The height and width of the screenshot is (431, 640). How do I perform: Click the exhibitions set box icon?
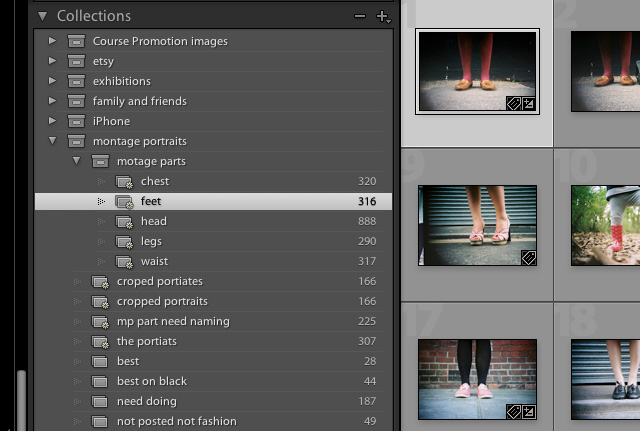pos(76,81)
